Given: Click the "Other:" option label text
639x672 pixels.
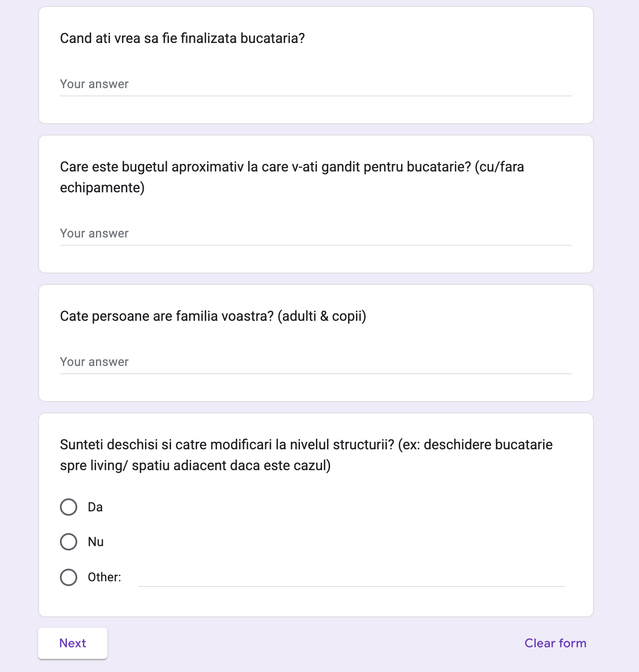Looking at the screenshot, I should pyautogui.click(x=104, y=577).
